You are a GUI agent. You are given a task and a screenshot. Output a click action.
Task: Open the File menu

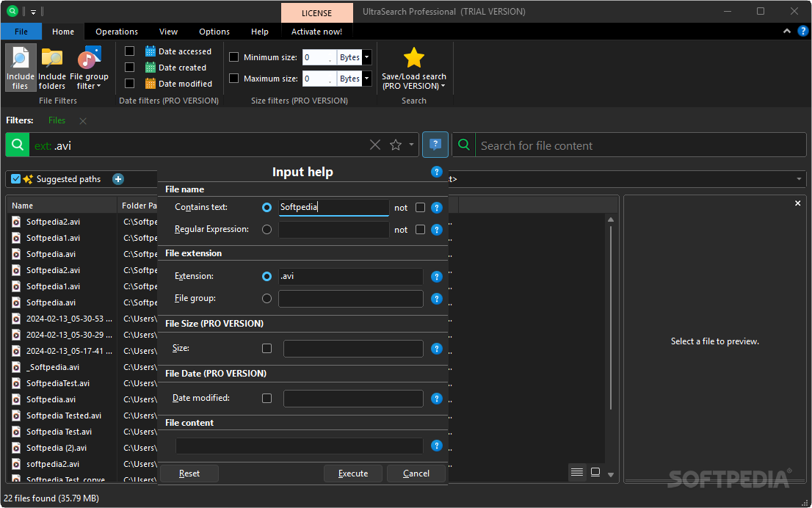tap(21, 32)
